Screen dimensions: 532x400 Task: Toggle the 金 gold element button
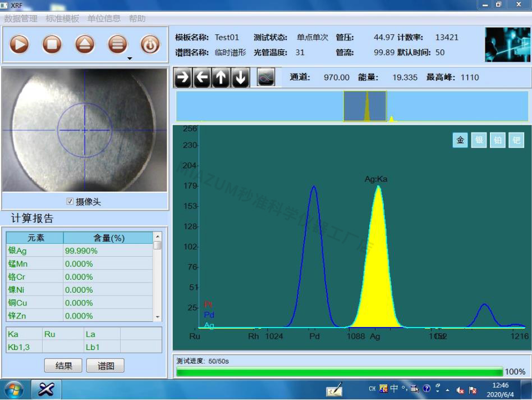tap(460, 140)
